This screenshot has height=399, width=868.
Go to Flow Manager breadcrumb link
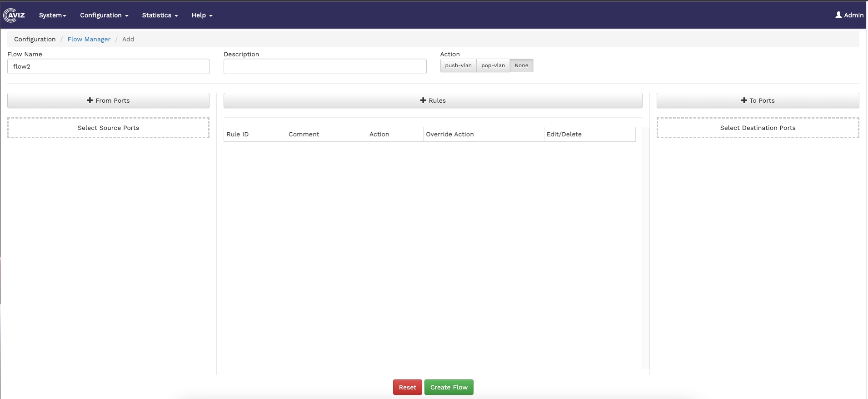(89, 39)
